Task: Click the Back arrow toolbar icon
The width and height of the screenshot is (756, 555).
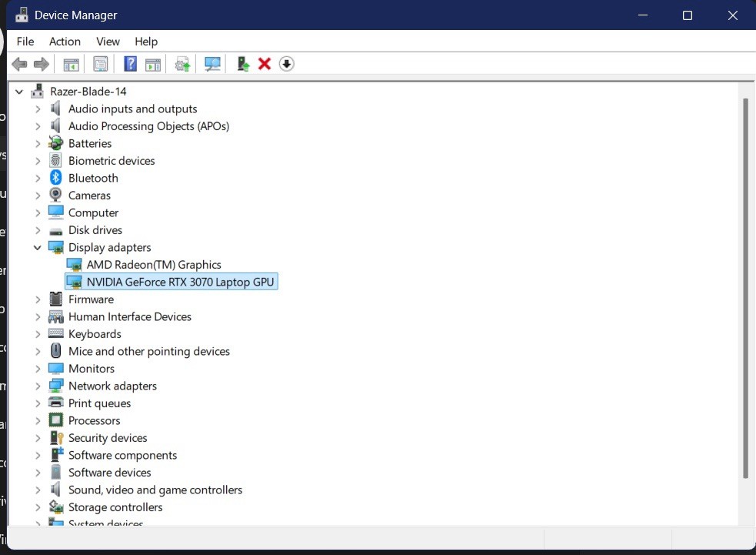Action: coord(19,64)
